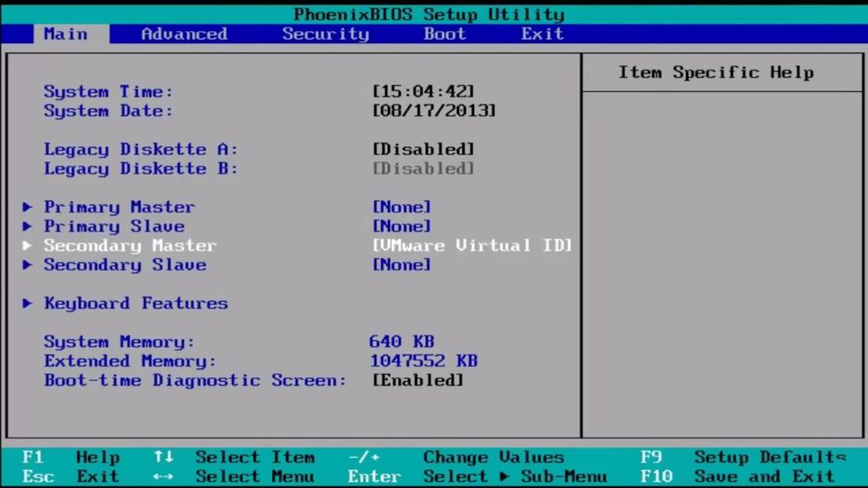Click the Keyboard Features label
The height and width of the screenshot is (488, 868).
coord(136,304)
